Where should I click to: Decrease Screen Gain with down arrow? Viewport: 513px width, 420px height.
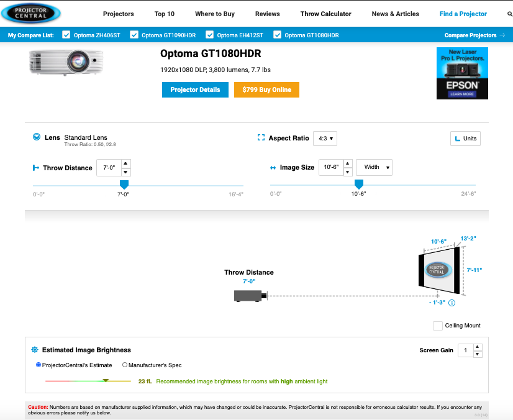click(478, 354)
